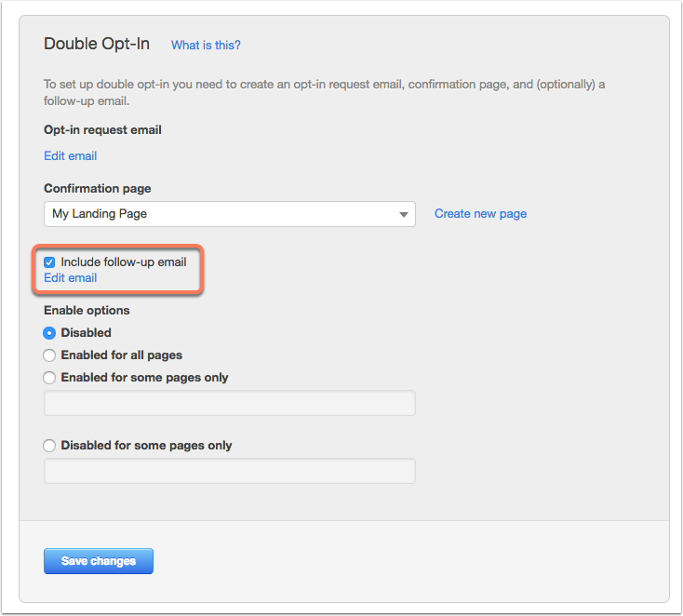Click the 'Enabled for all pages' label text
The width and height of the screenshot is (683, 616).
point(122,355)
